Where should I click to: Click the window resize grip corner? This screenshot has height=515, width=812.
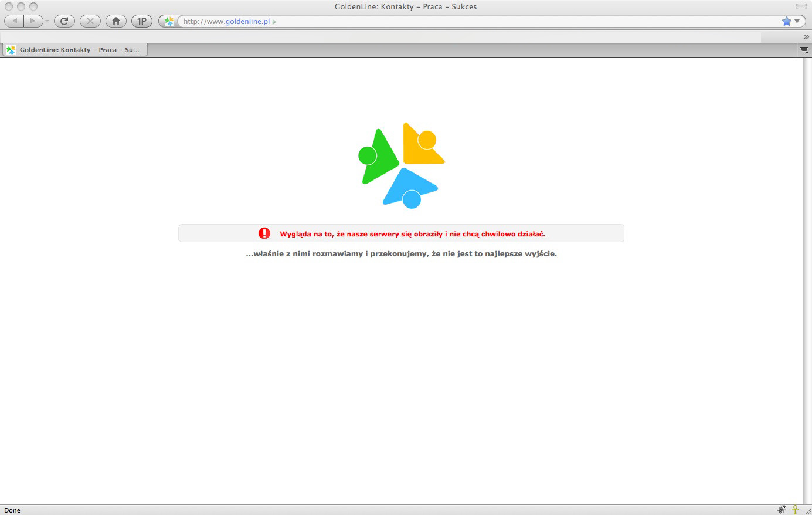click(807, 510)
